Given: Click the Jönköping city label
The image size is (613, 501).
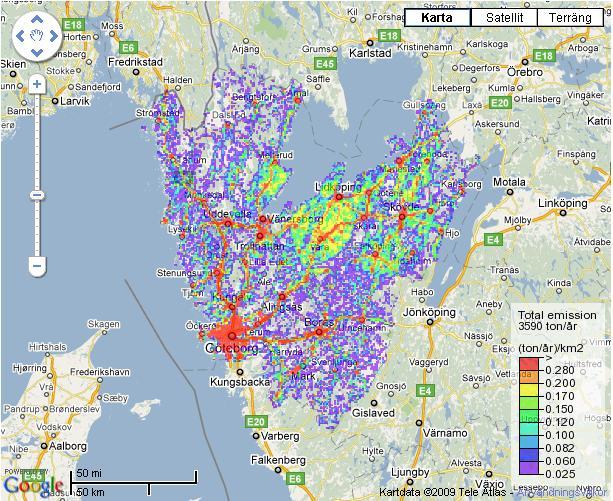Looking at the screenshot, I should (429, 312).
